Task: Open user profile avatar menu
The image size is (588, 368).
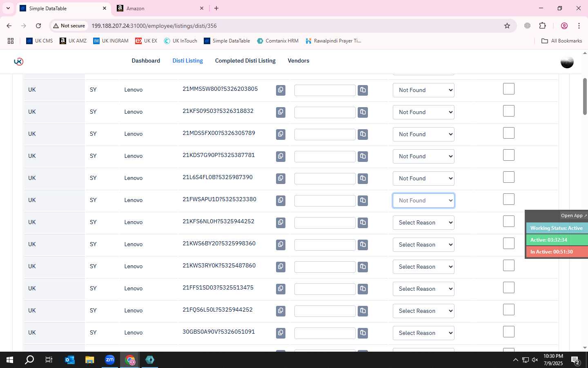Action: (x=567, y=61)
